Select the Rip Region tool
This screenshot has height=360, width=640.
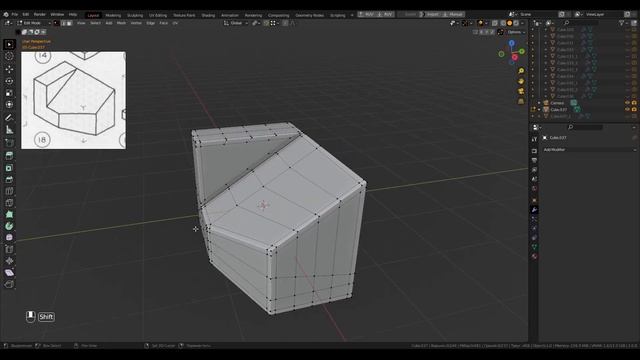[x=9, y=284]
